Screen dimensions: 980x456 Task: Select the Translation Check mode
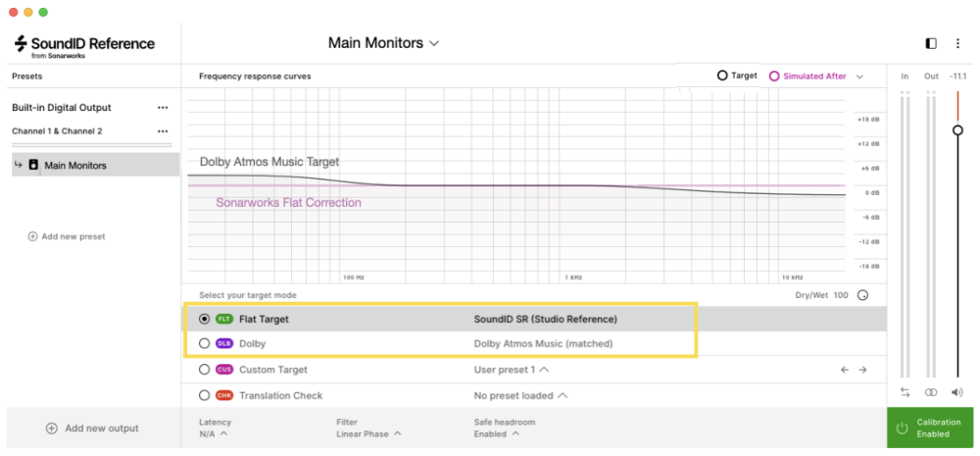pyautogui.click(x=204, y=395)
